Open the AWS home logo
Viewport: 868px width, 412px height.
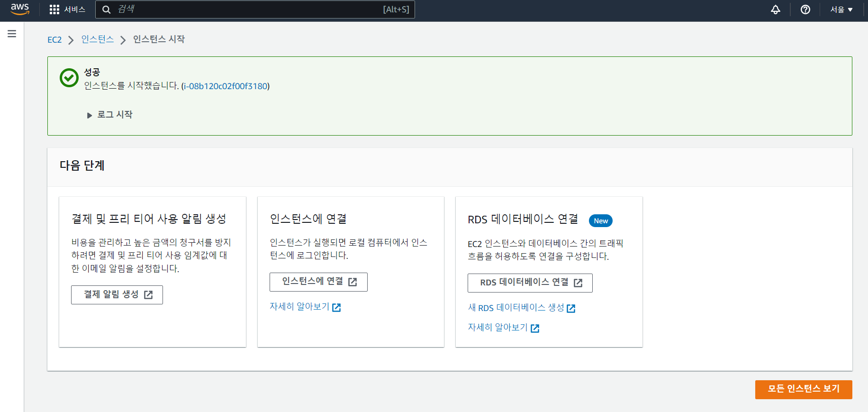(20, 9)
